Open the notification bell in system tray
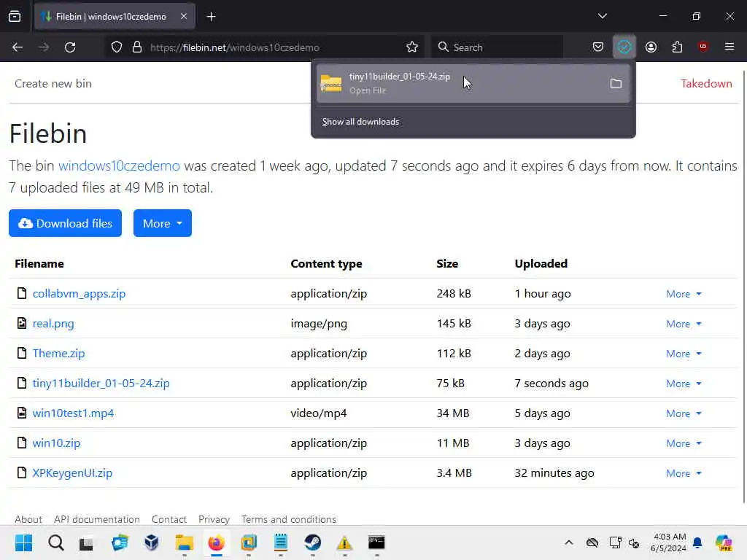The height and width of the screenshot is (560, 747). 697,542
